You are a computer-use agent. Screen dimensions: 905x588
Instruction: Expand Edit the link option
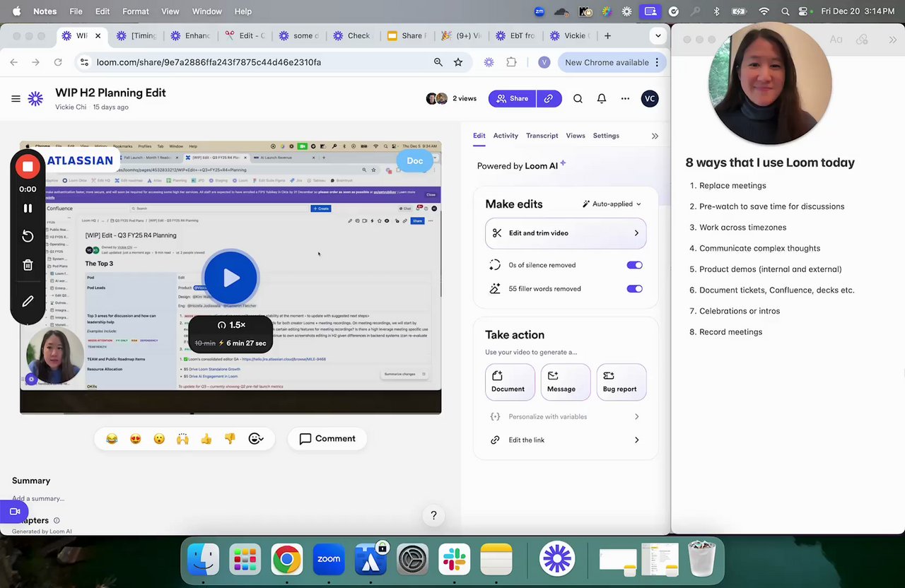[x=566, y=440]
